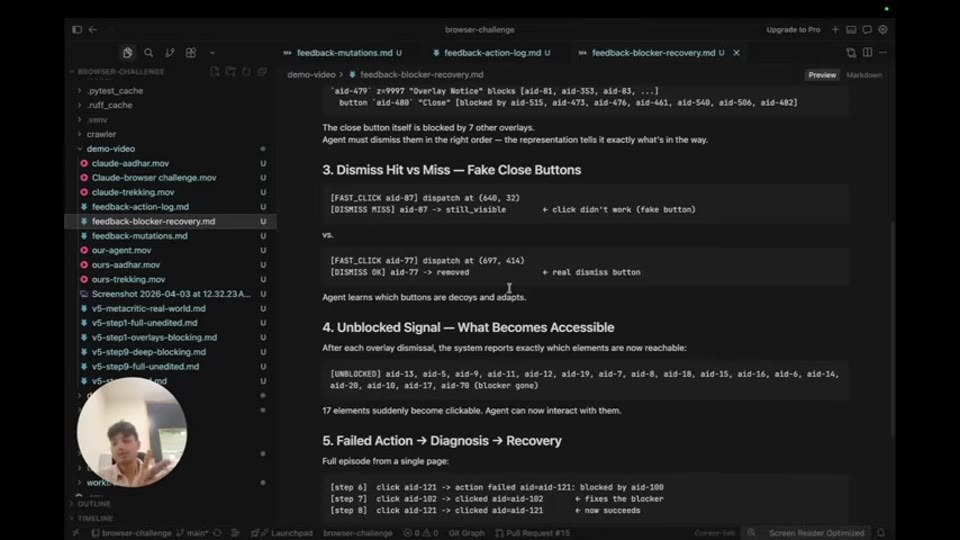Open editor more actions menu

click(x=883, y=53)
